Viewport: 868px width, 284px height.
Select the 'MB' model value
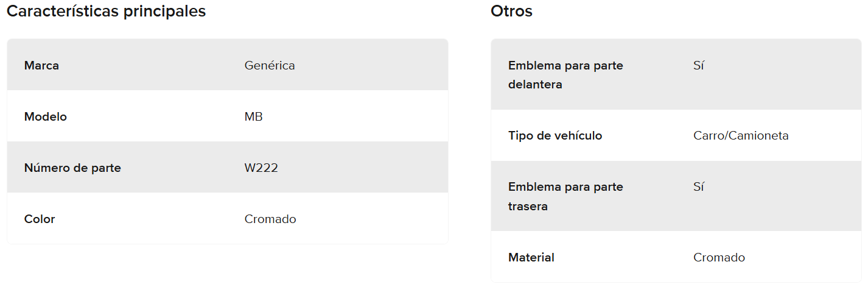click(254, 116)
